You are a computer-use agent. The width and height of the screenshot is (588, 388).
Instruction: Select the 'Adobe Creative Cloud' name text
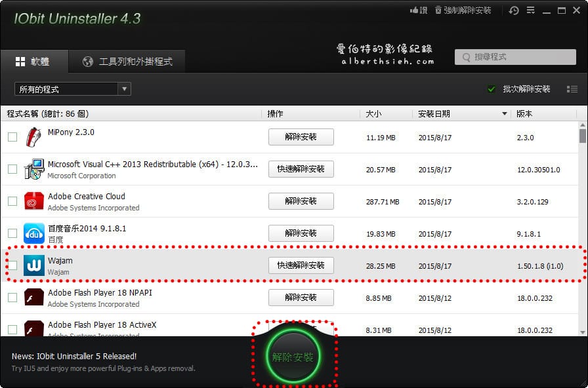point(86,196)
